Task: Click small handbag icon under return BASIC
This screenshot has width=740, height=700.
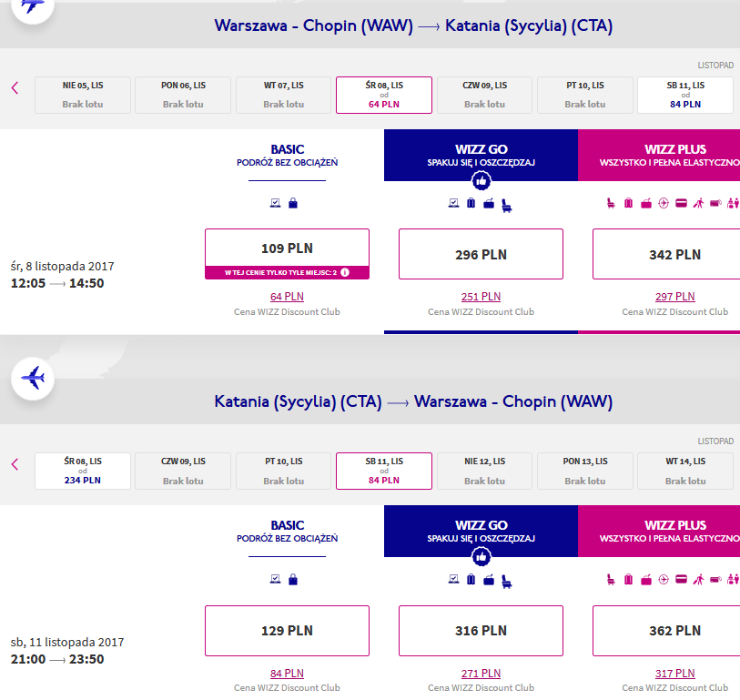Action: pos(293,579)
